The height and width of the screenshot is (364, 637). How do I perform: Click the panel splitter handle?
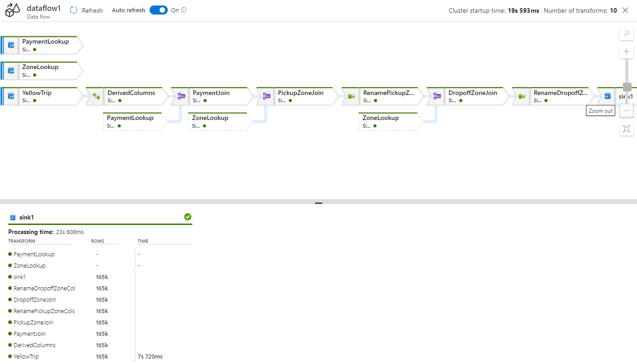click(318, 203)
